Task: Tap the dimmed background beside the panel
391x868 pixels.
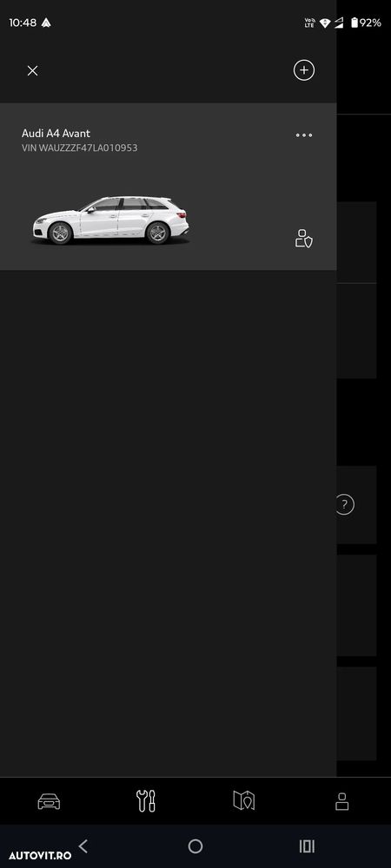Action: 363,421
